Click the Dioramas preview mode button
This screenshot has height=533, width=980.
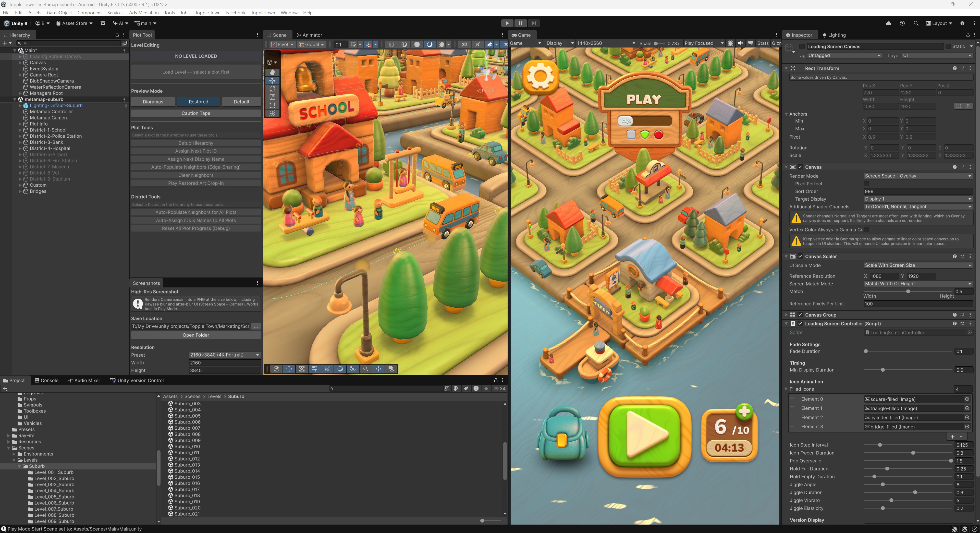point(153,102)
